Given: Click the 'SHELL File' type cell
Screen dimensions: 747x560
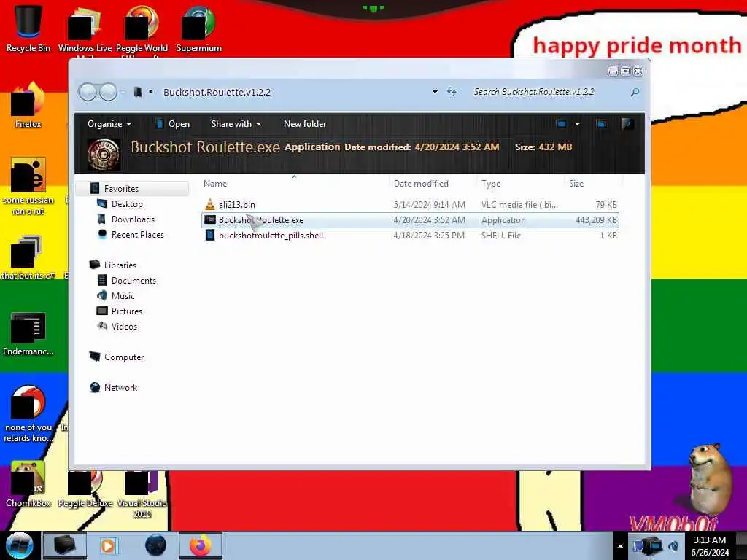Looking at the screenshot, I should coord(500,236).
